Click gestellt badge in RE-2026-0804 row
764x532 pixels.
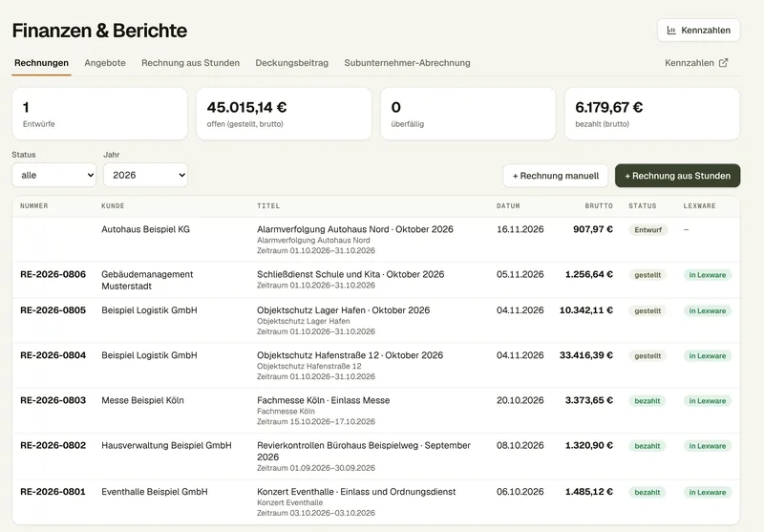pos(647,356)
